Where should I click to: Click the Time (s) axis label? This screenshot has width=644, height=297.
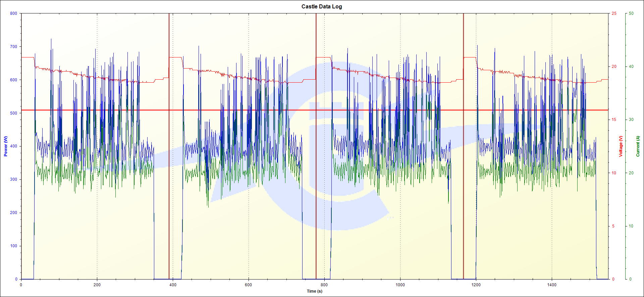[x=314, y=291]
